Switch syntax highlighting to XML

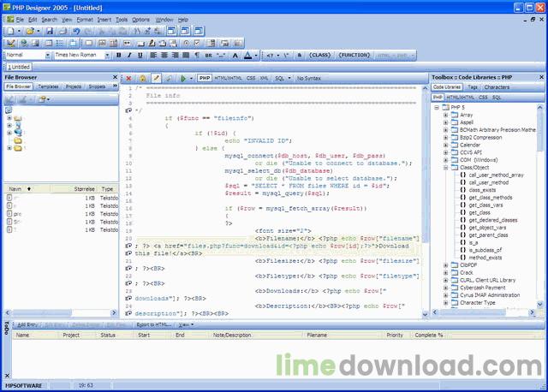[265, 78]
